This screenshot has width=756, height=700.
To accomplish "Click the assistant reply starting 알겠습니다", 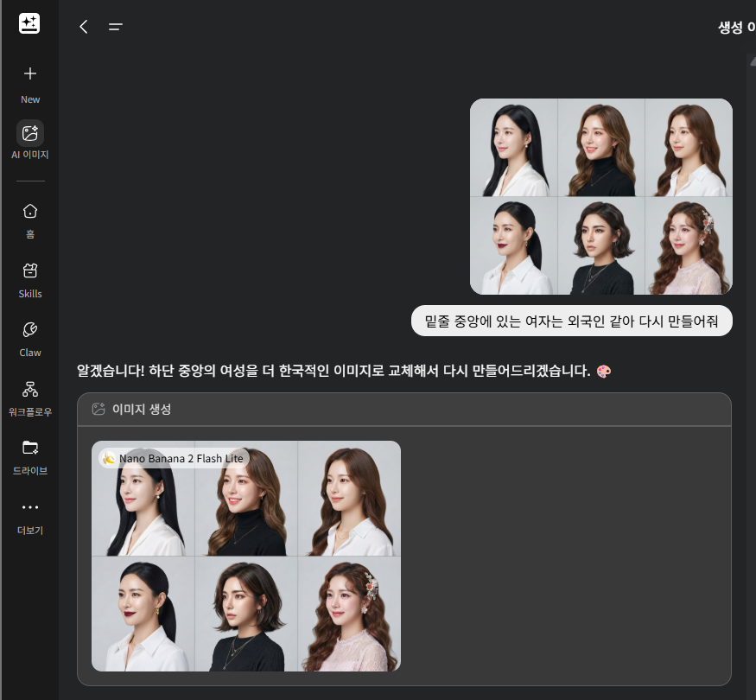I will coord(344,371).
